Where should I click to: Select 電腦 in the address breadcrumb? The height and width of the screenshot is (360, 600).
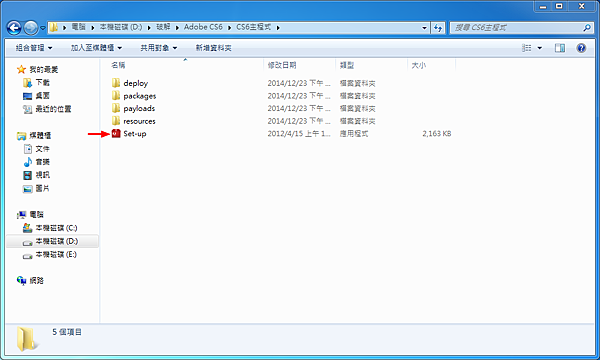click(78, 27)
